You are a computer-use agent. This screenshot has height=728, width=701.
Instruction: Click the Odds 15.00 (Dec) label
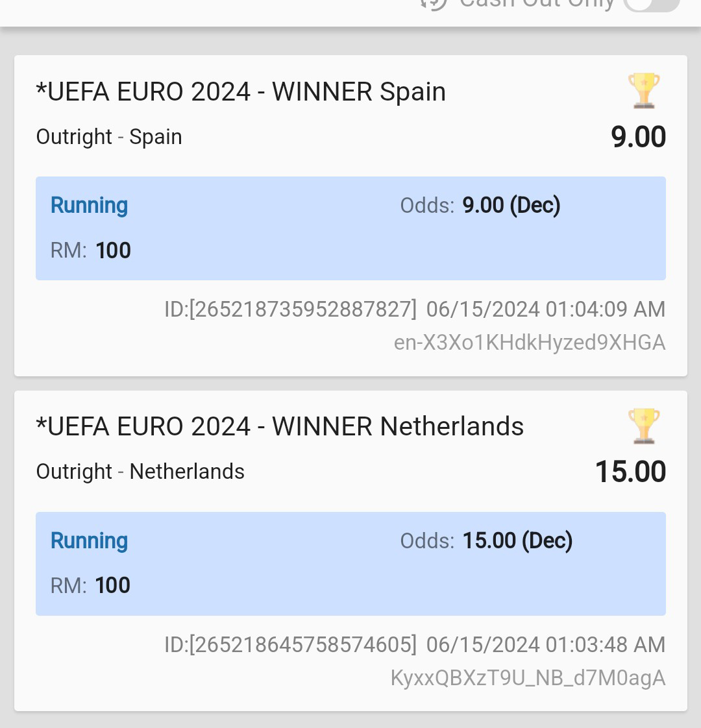point(486,541)
